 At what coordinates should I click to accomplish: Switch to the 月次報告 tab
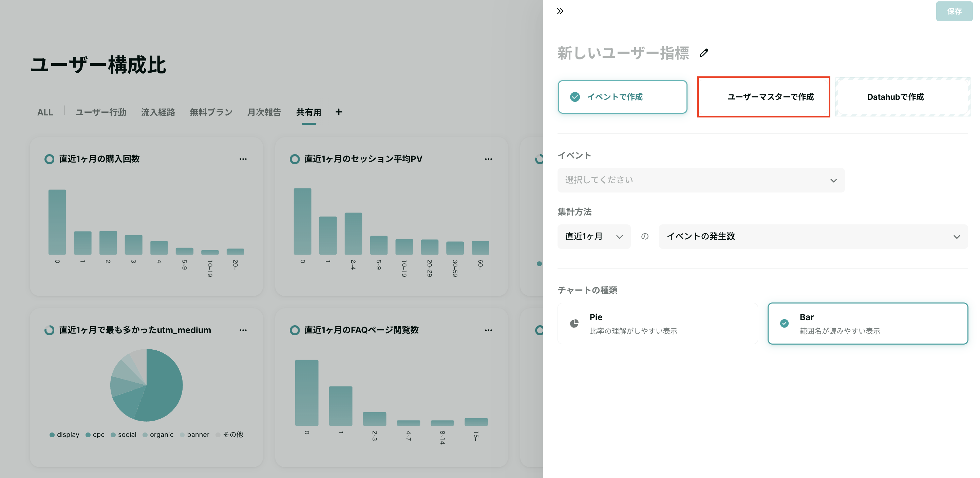pyautogui.click(x=264, y=112)
